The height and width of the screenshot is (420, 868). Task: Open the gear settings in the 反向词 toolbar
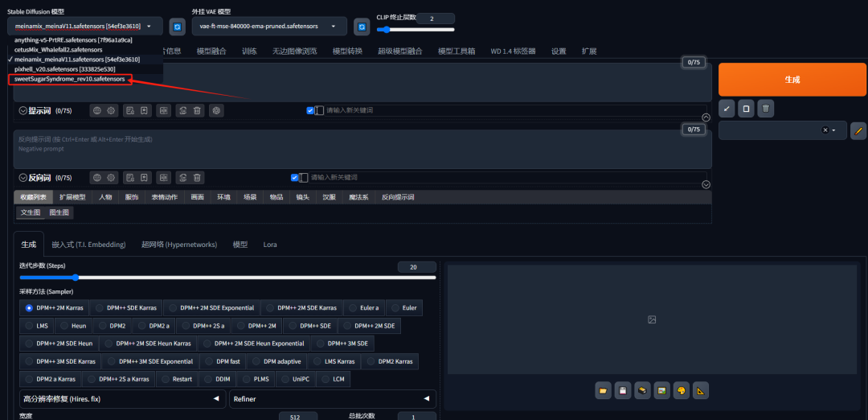(111, 177)
